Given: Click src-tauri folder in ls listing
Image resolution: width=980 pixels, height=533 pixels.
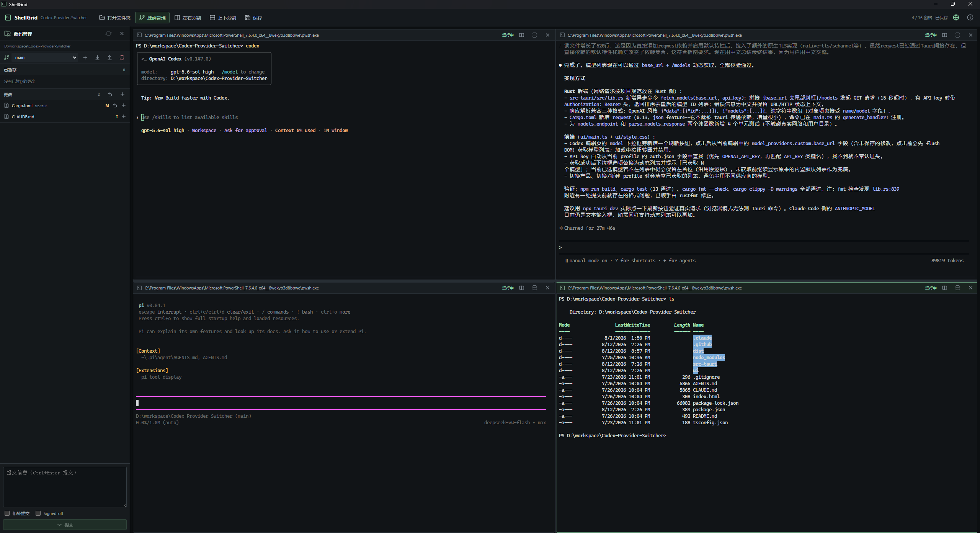Looking at the screenshot, I should (705, 364).
